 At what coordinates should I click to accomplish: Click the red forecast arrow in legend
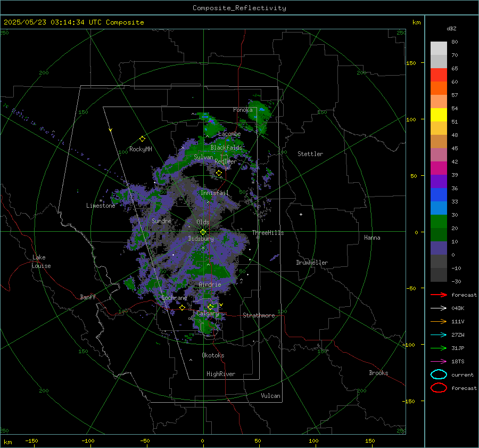click(x=439, y=295)
